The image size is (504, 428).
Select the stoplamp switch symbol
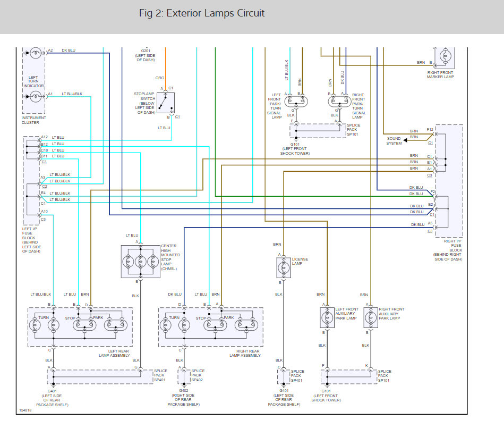click(x=166, y=103)
